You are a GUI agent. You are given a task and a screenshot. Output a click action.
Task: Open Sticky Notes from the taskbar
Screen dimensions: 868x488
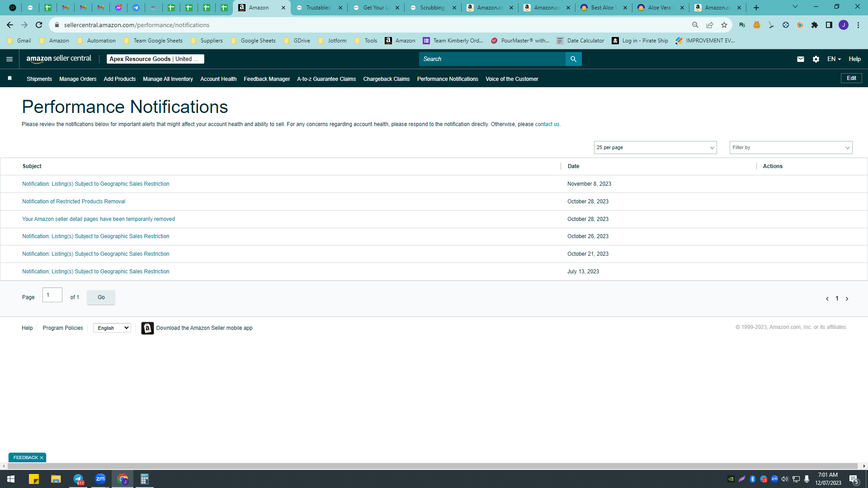[x=34, y=479]
